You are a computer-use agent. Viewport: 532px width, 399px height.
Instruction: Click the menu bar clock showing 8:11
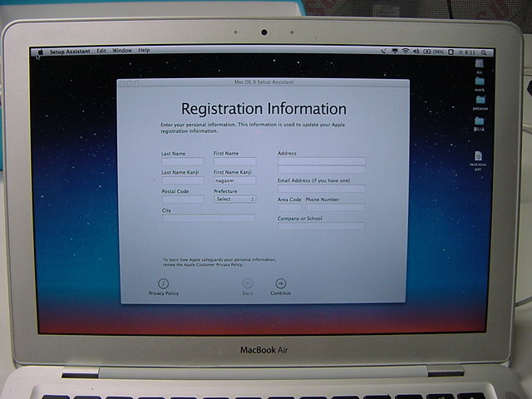pyautogui.click(x=467, y=52)
